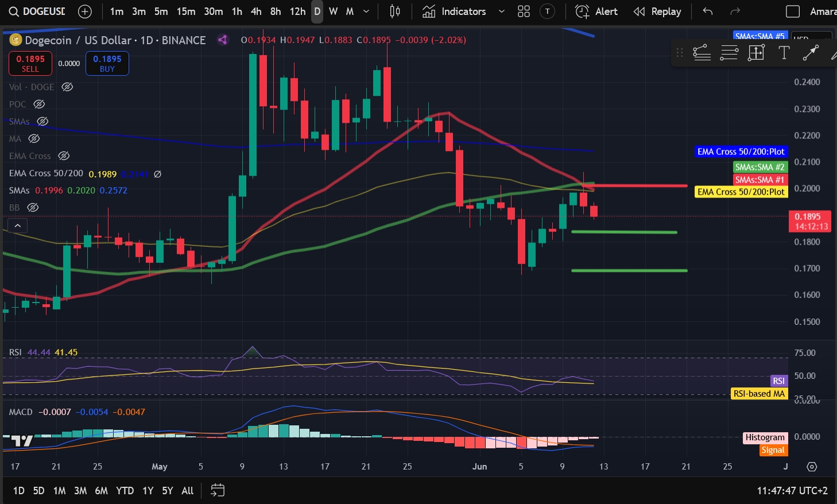The image size is (837, 504).
Task: Click the 0.1895 SELL button
Action: (x=30, y=63)
